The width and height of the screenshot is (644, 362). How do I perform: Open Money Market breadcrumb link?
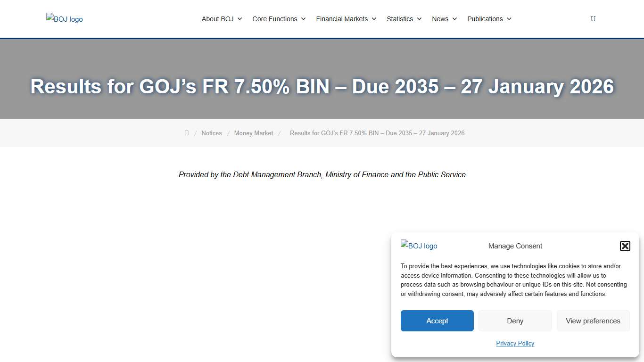point(254,133)
